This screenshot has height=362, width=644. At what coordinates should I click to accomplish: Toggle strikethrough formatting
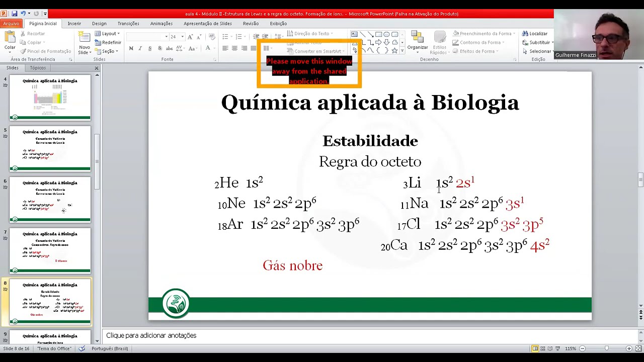170,48
